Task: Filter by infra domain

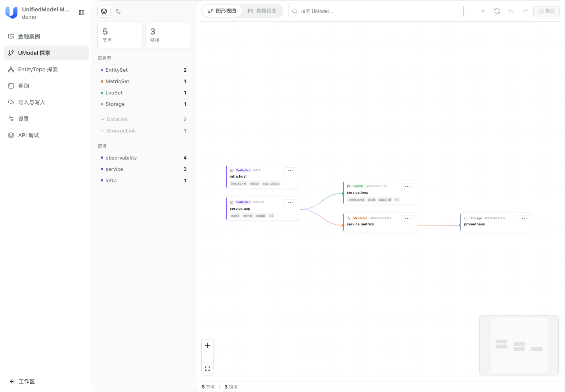Action: (x=144, y=181)
